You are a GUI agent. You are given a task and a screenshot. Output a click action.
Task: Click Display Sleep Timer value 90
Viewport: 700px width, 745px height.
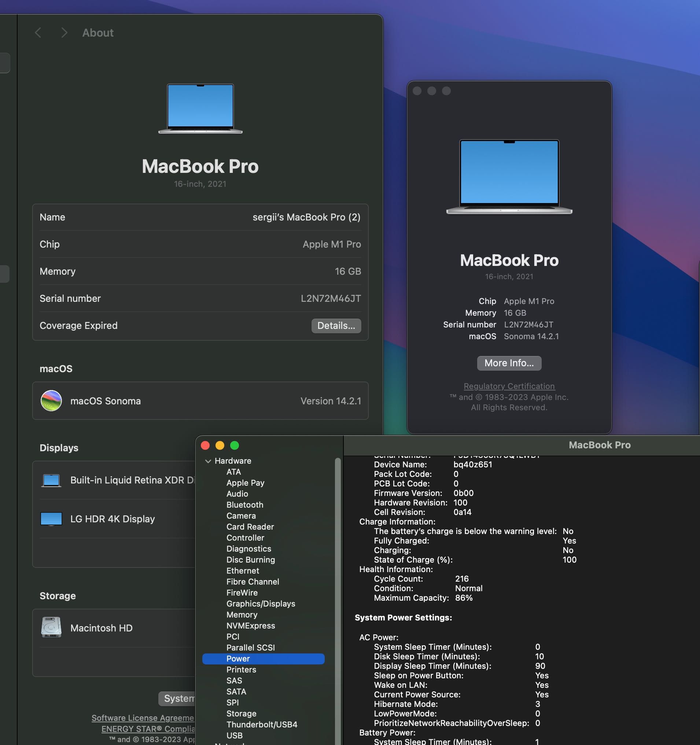540,666
